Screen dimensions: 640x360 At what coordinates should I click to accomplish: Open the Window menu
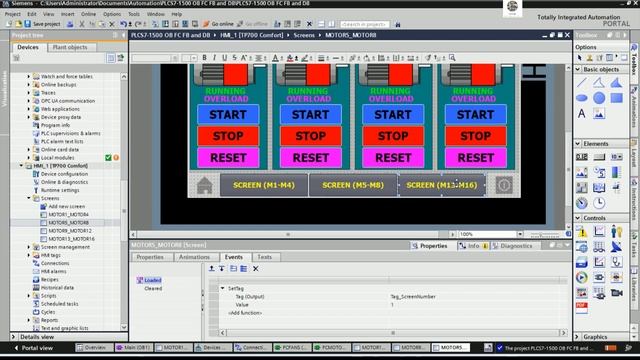click(156, 14)
